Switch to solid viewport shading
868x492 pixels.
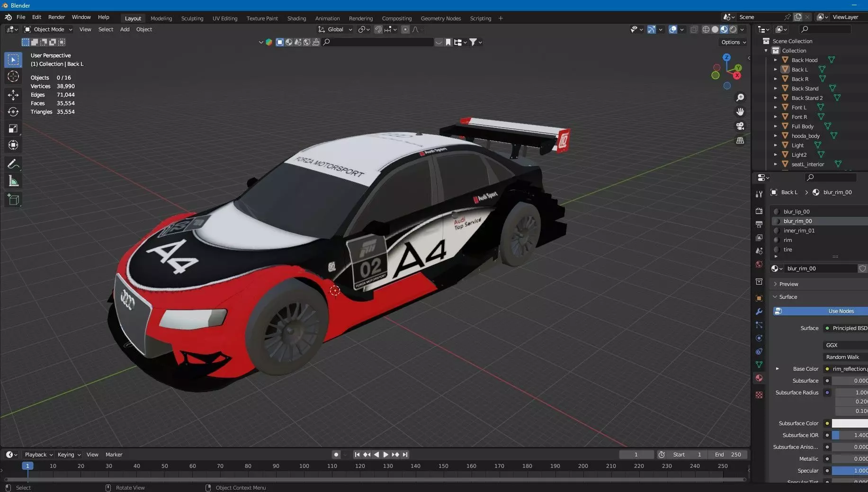(x=715, y=29)
